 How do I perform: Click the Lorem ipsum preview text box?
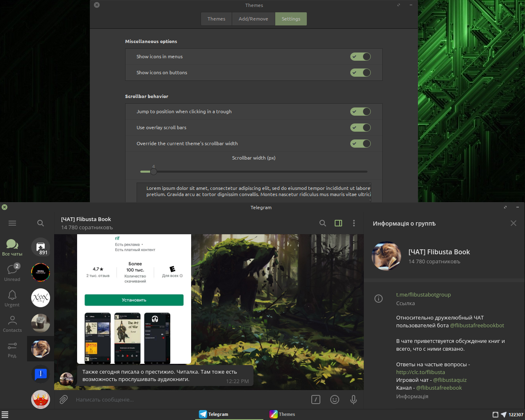(254, 192)
